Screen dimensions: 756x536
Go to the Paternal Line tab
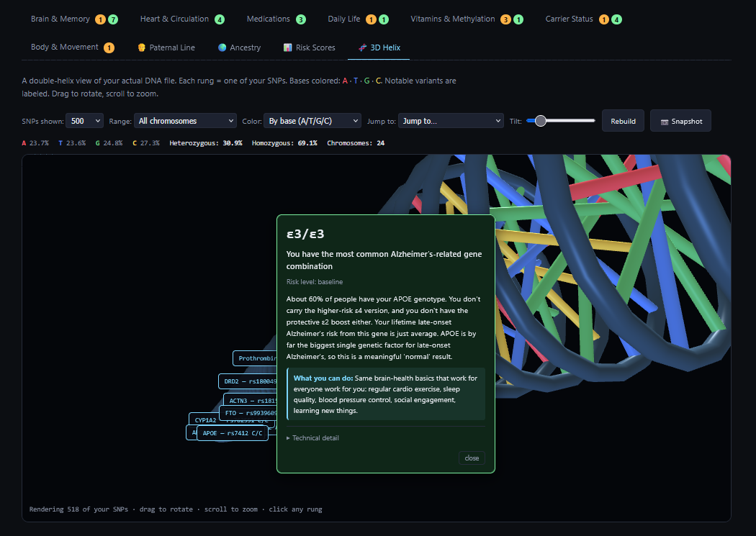click(x=166, y=47)
